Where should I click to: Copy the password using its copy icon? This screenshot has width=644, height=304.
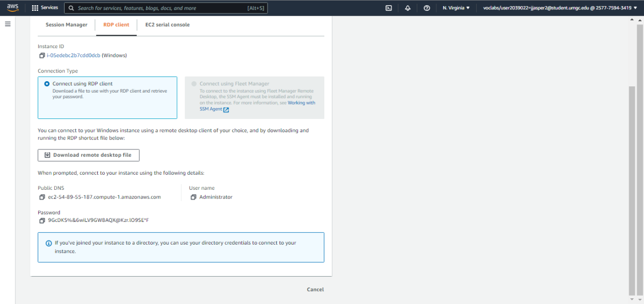pos(42,220)
